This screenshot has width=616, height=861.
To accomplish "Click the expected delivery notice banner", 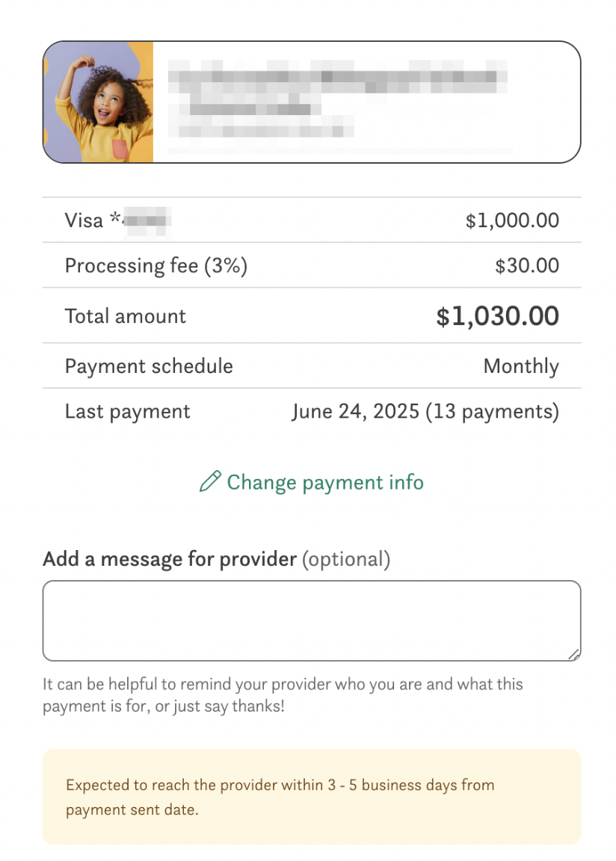I will click(311, 797).
